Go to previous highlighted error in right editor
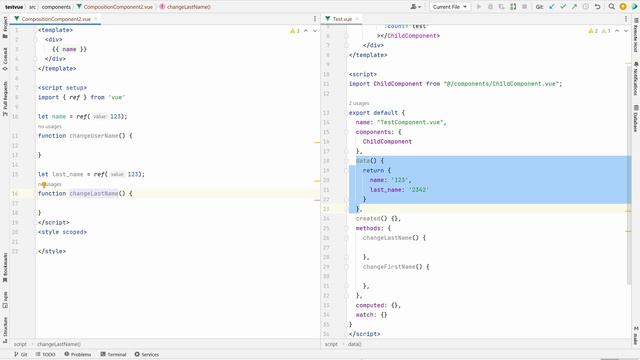Screen dimensions: 640x360 click(617, 31)
